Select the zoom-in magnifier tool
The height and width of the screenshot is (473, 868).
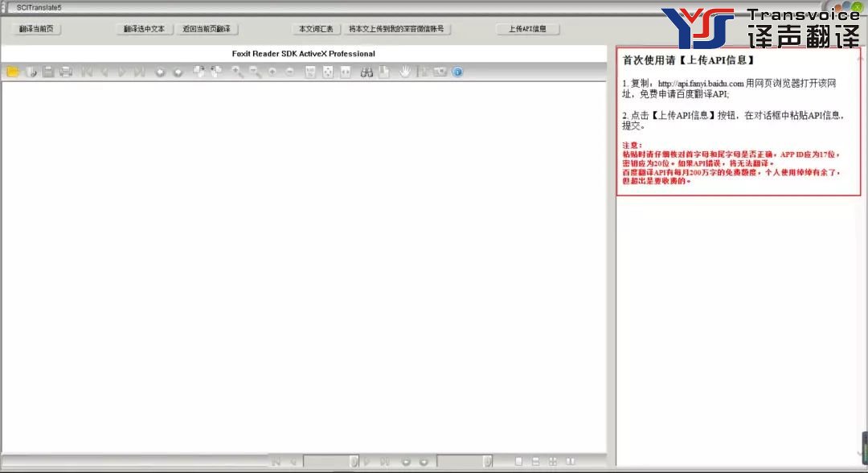[x=237, y=72]
